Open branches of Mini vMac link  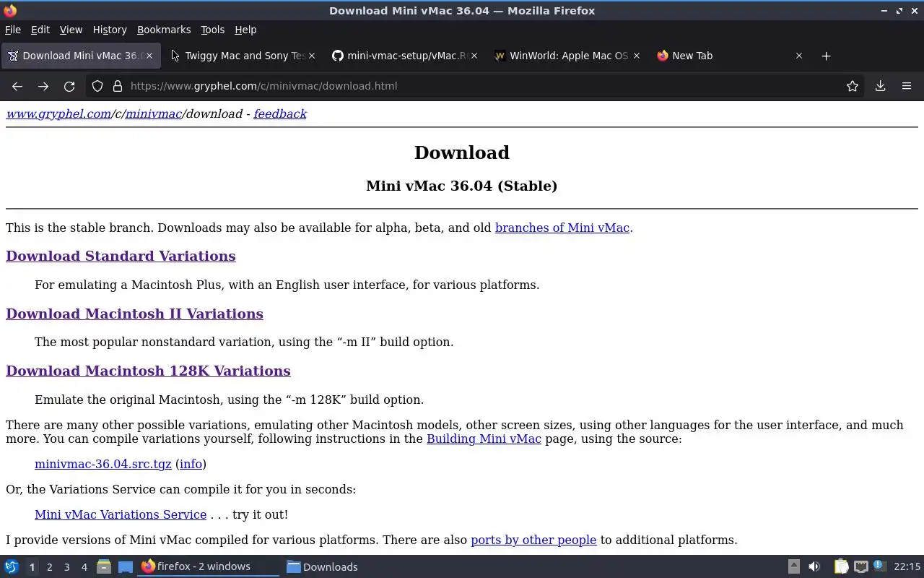click(562, 228)
